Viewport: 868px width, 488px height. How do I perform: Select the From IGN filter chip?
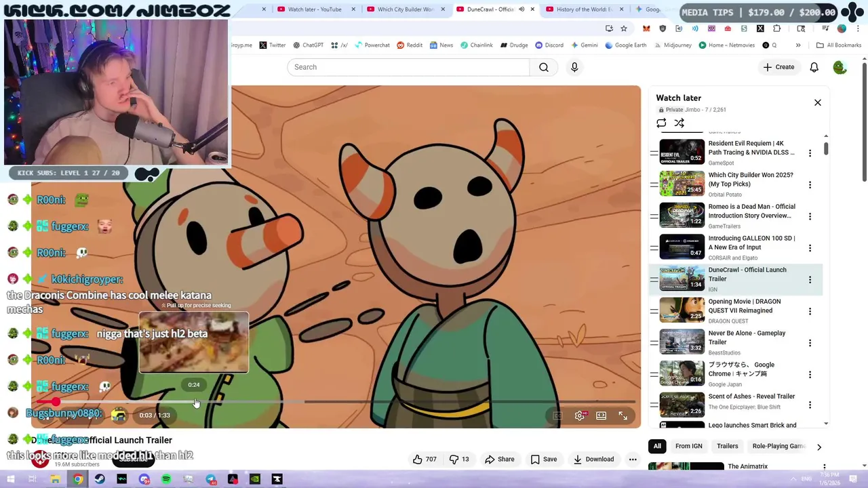pyautogui.click(x=688, y=446)
